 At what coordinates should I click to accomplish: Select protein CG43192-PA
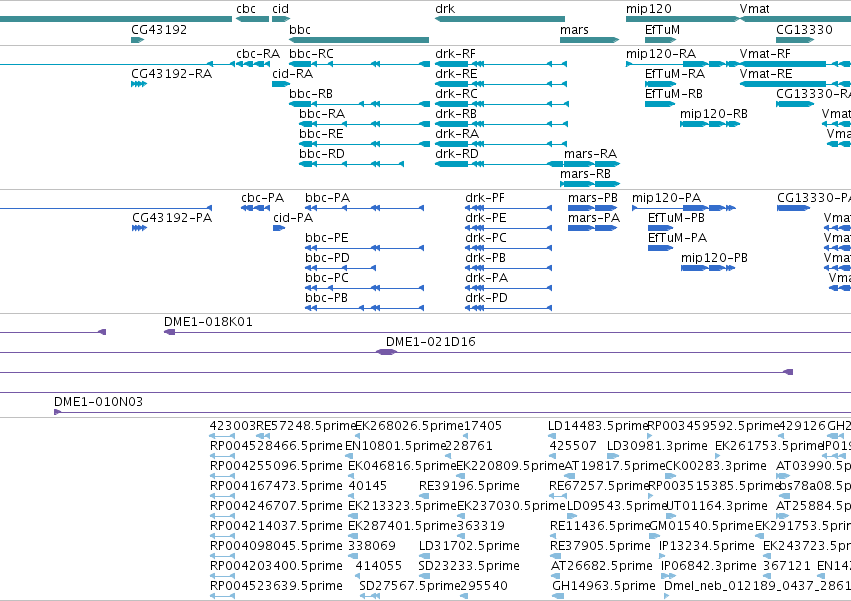(x=139, y=228)
